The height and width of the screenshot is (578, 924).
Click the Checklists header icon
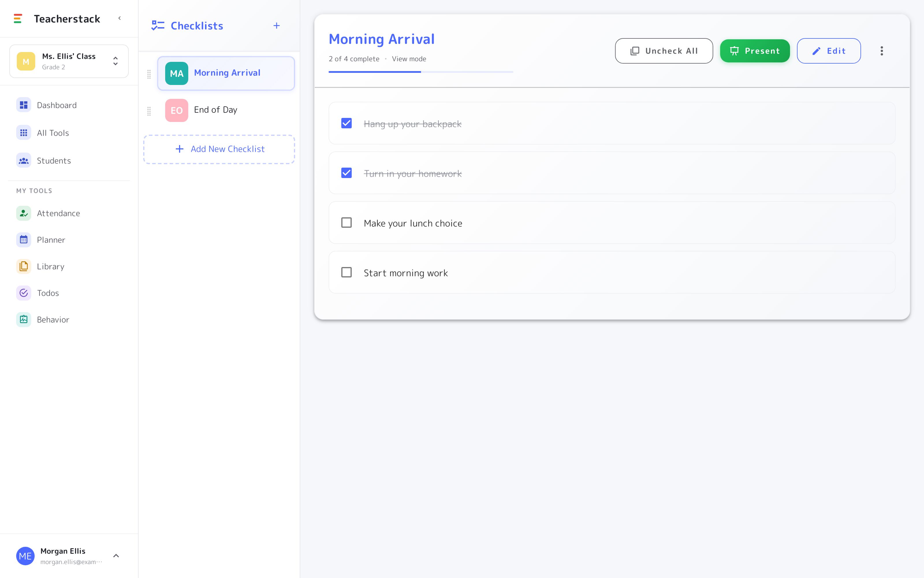coord(158,26)
